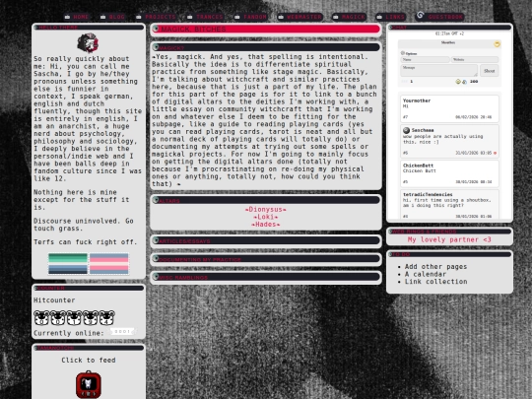Click the small icon before MAGICK nav
Image resolution: width=532 pixels, height=399 pixels.
click(336, 17)
